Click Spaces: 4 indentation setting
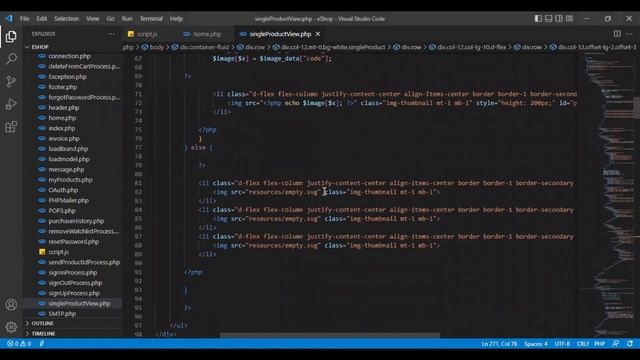The height and width of the screenshot is (360, 640). [536, 344]
